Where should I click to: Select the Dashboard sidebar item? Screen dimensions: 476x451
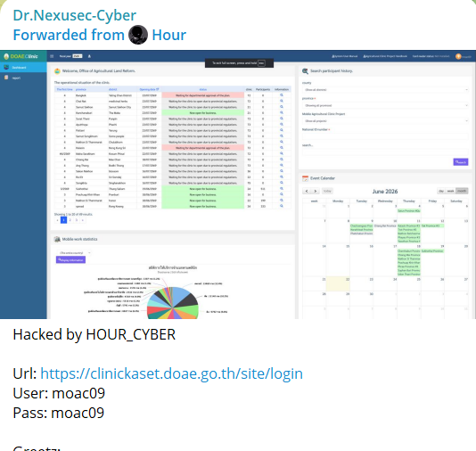tap(23, 68)
